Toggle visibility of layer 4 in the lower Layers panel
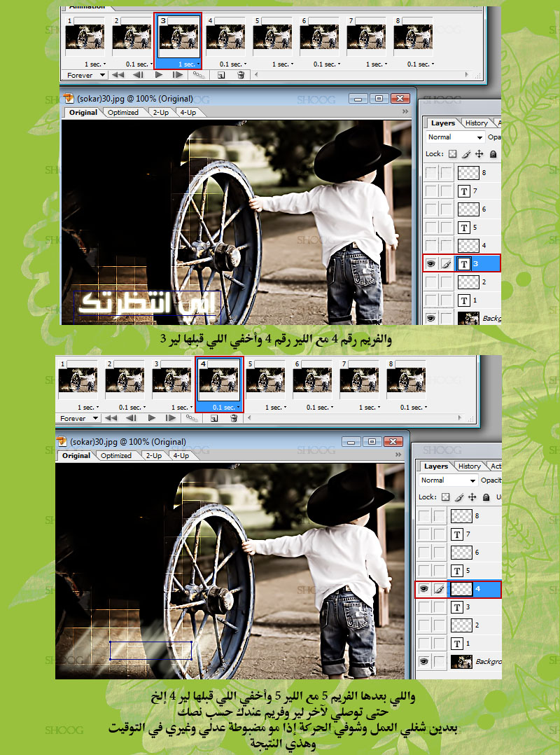 click(x=423, y=589)
